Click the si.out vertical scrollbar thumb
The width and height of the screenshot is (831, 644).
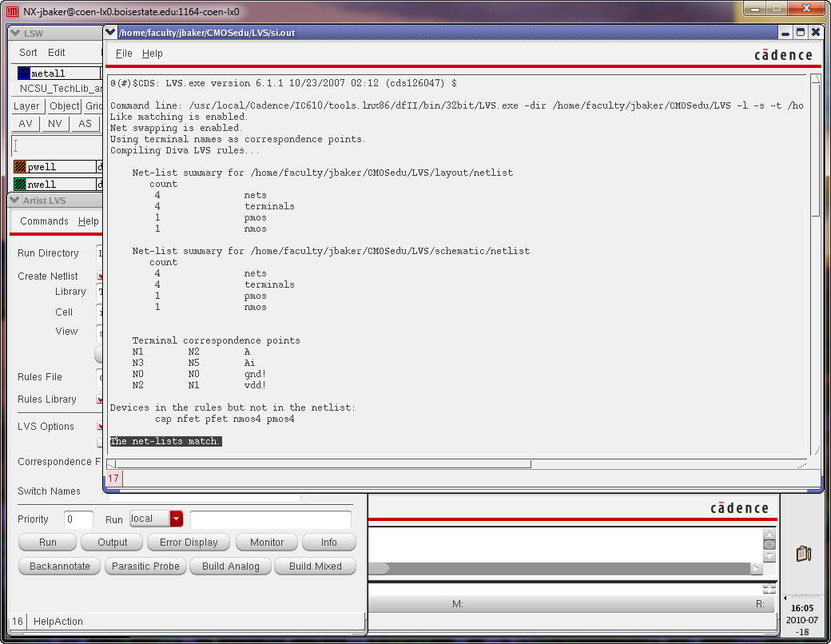coord(816,149)
